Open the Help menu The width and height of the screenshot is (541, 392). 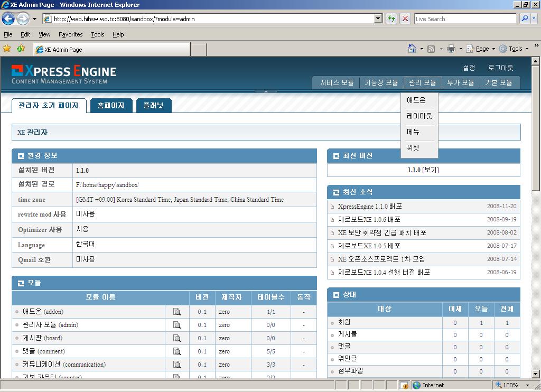pyautogui.click(x=118, y=34)
